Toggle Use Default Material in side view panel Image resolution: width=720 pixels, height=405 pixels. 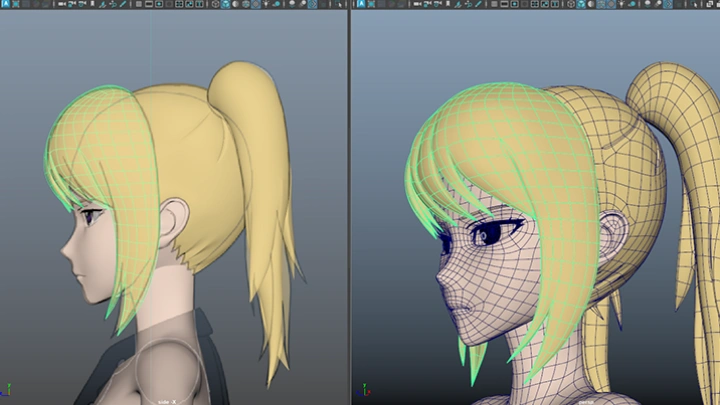235,4
